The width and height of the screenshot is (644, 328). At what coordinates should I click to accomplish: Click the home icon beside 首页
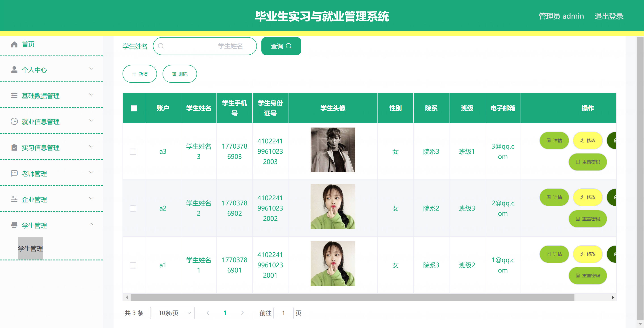tap(14, 44)
